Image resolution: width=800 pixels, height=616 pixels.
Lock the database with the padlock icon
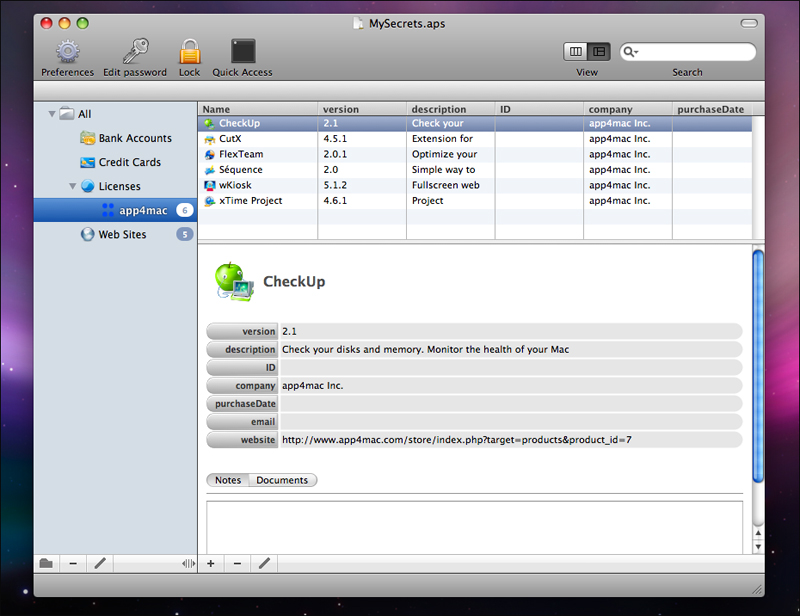click(189, 52)
